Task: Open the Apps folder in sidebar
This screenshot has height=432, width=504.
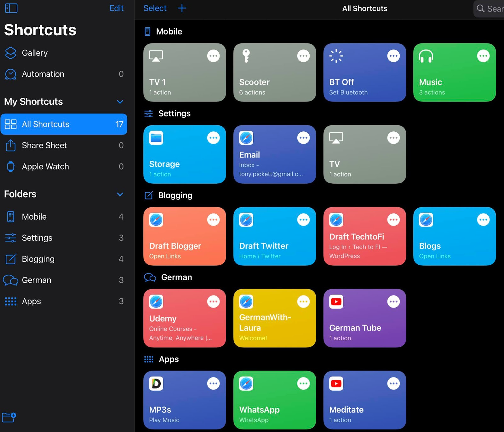Action: click(x=64, y=301)
